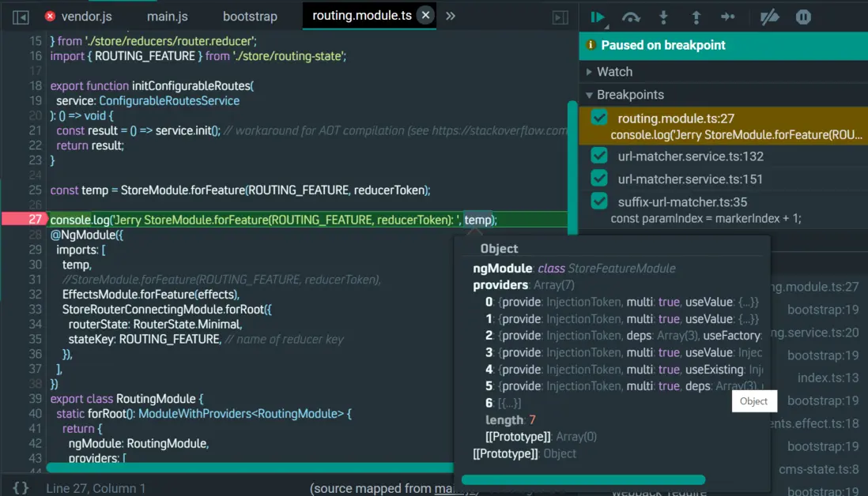Step out of current function
868x496 pixels.
pos(696,17)
